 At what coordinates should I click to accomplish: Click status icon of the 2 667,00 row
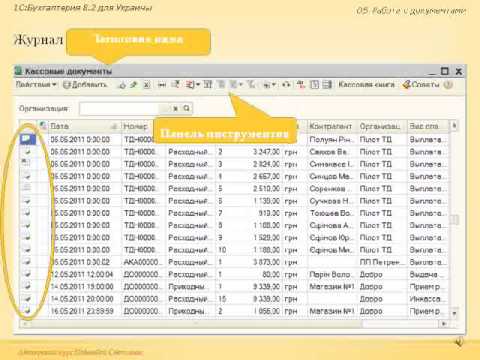27,176
